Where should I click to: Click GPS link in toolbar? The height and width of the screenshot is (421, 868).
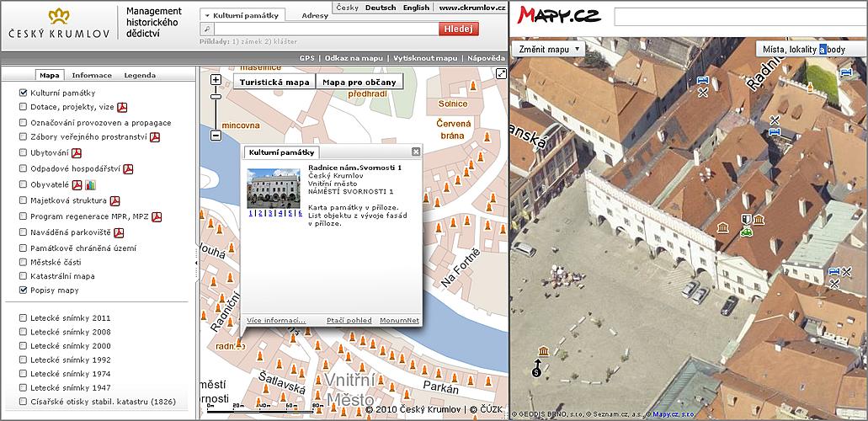306,57
